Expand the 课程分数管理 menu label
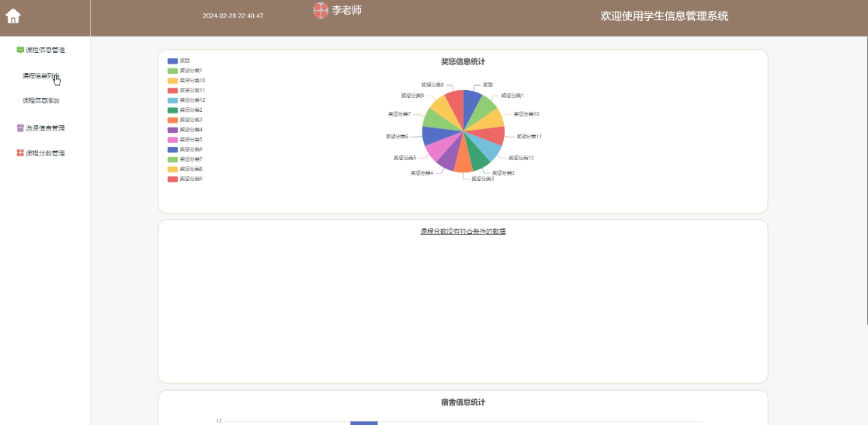This screenshot has height=425, width=868. pos(45,153)
